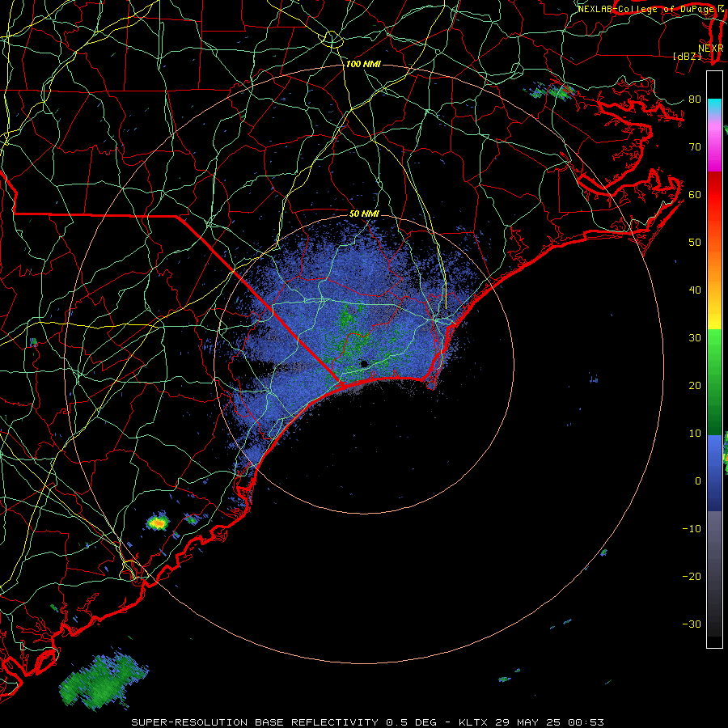Image resolution: width=728 pixels, height=728 pixels.
Task: Click the "NEXR" label above the legend
Action: [x=711, y=48]
